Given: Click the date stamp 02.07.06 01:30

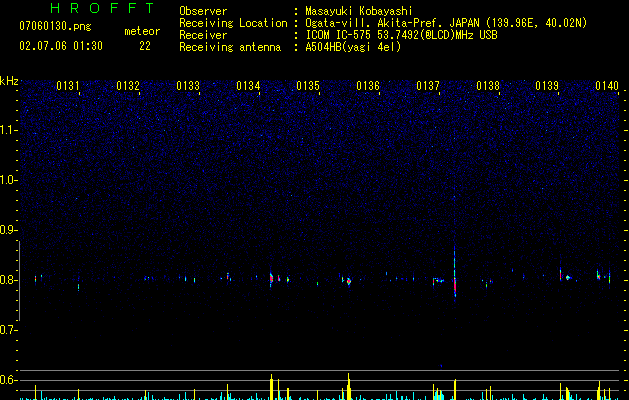Looking at the screenshot, I should 61,46.
